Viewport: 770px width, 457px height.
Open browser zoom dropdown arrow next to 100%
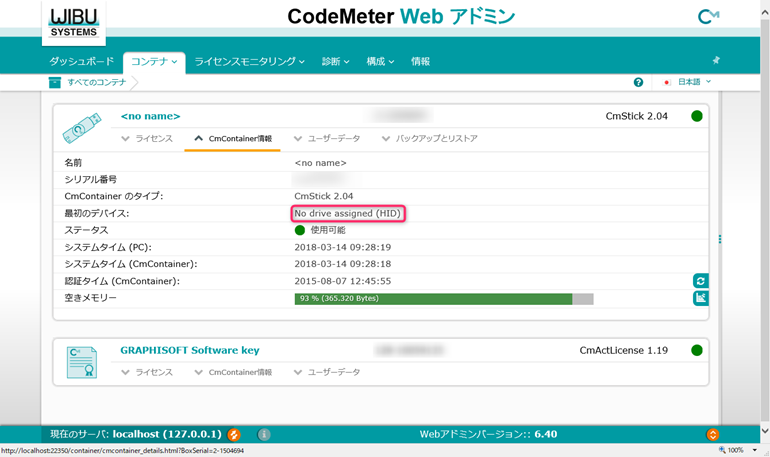coord(754,450)
